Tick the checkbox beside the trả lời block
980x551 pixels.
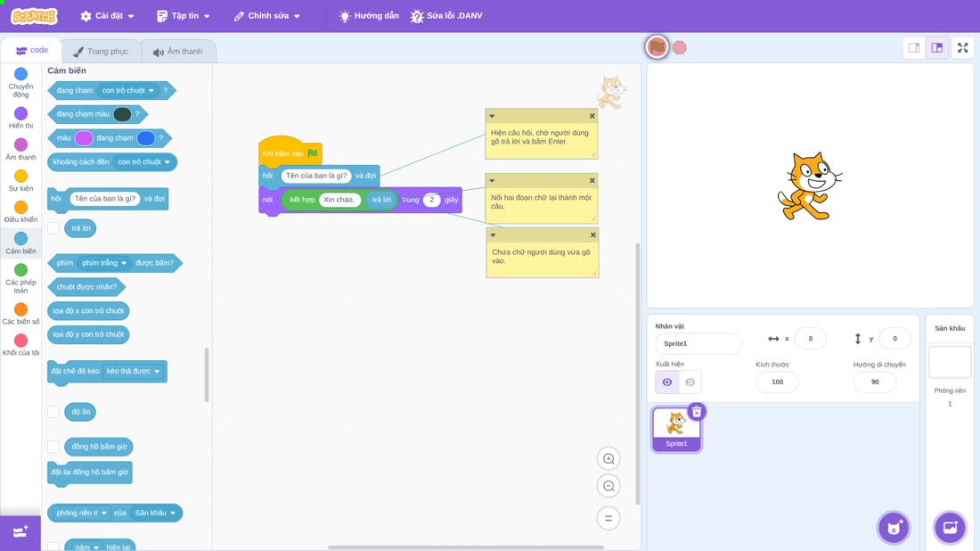point(53,228)
